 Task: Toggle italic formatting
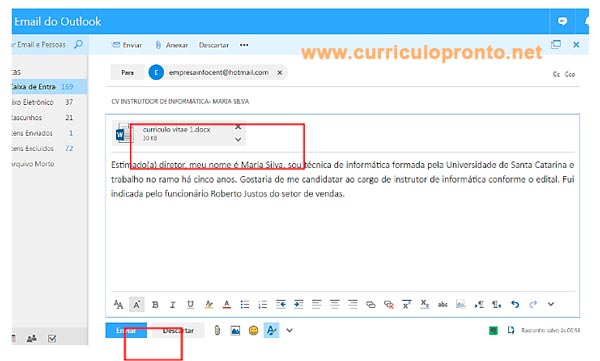click(173, 304)
